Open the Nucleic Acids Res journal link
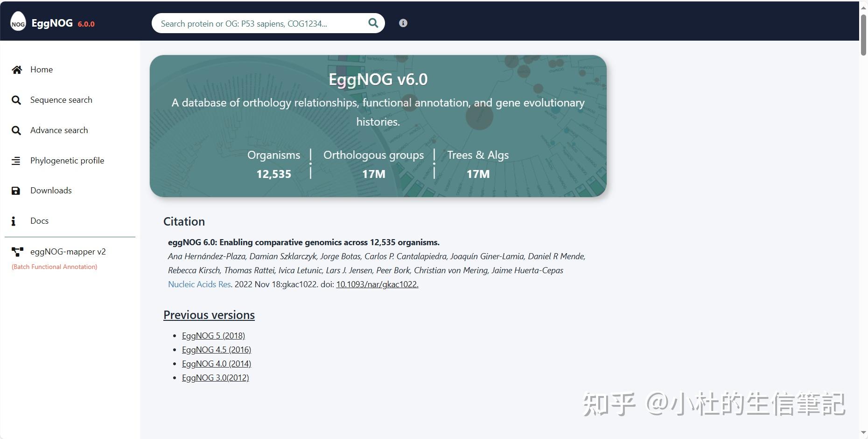Image resolution: width=868 pixels, height=439 pixels. (x=199, y=284)
